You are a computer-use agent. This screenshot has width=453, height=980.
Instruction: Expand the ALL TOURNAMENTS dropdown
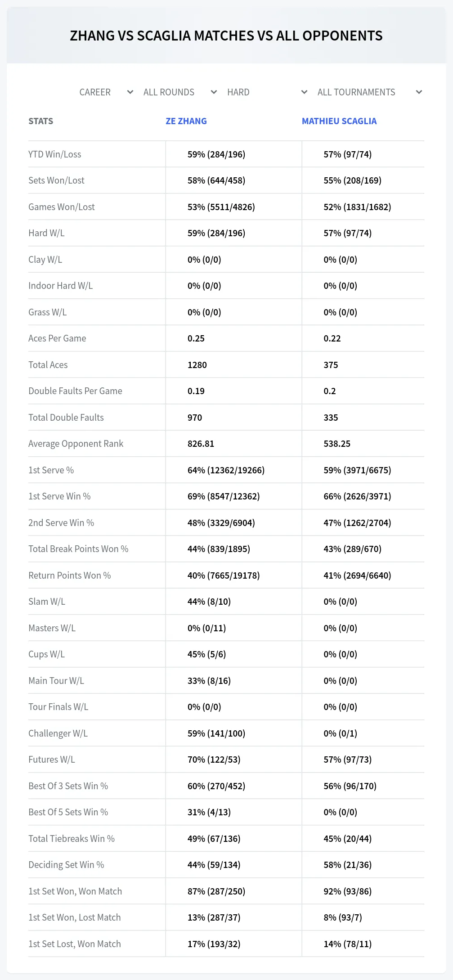[x=370, y=92]
